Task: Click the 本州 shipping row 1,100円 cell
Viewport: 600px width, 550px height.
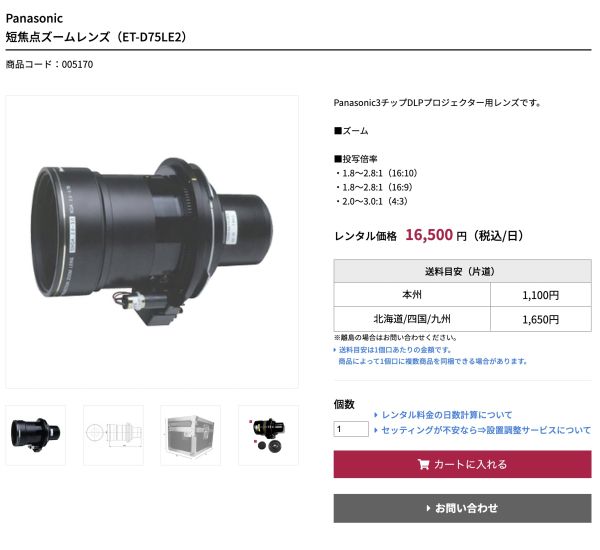Action: [x=541, y=295]
